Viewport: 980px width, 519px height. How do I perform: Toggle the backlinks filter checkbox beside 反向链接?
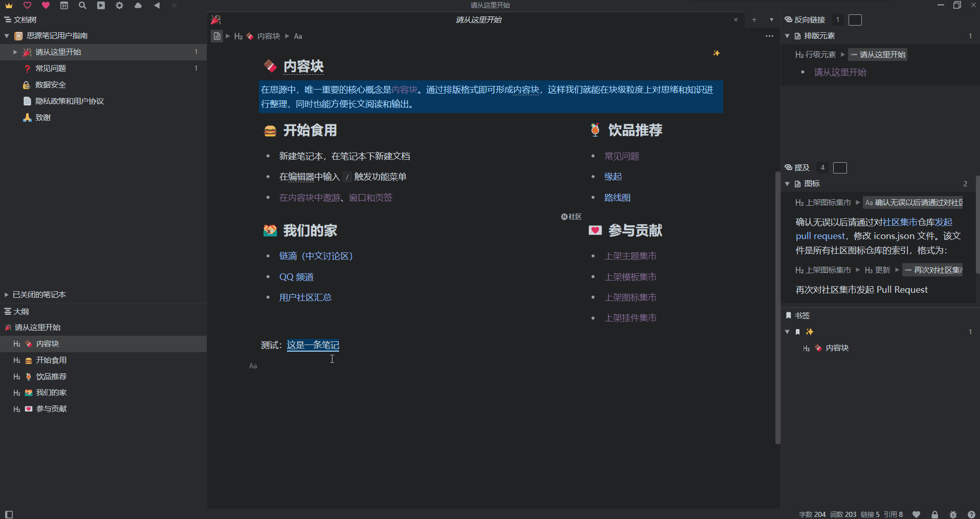855,19
